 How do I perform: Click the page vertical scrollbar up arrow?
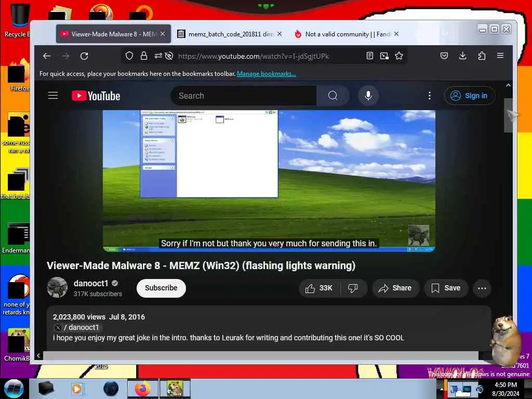point(508,86)
